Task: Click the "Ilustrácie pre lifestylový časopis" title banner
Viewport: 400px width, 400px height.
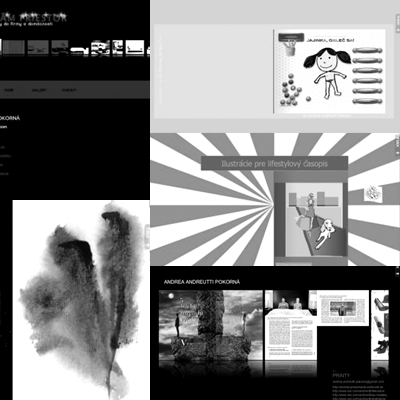Action: coord(274,163)
